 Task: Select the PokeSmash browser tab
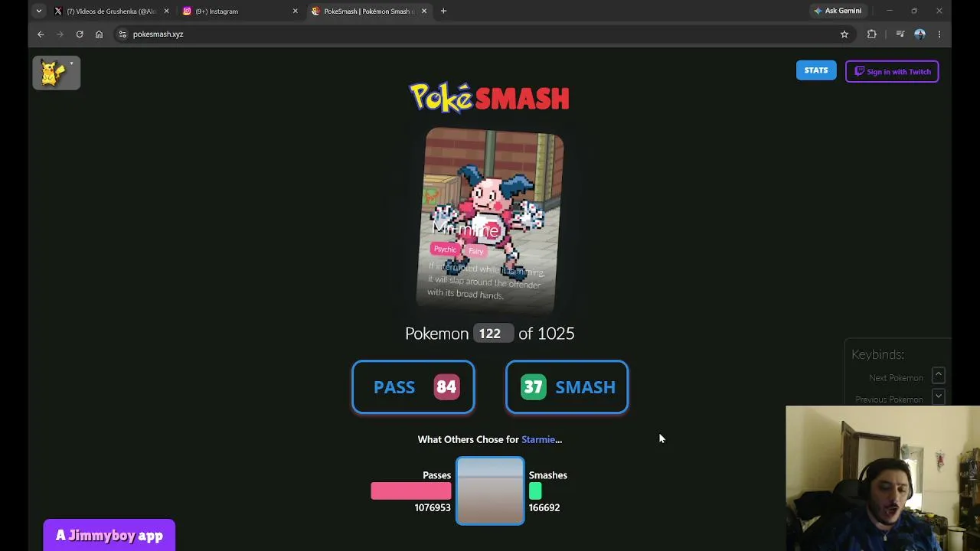pyautogui.click(x=369, y=11)
